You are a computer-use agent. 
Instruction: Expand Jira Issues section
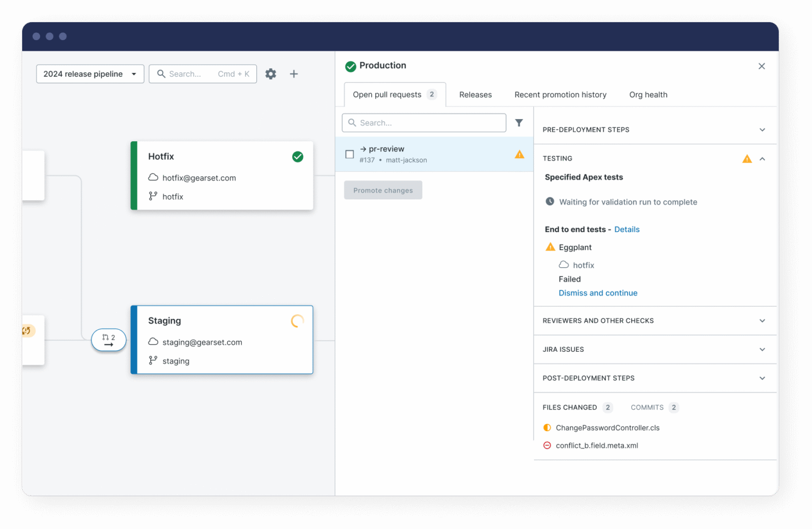[x=762, y=350]
